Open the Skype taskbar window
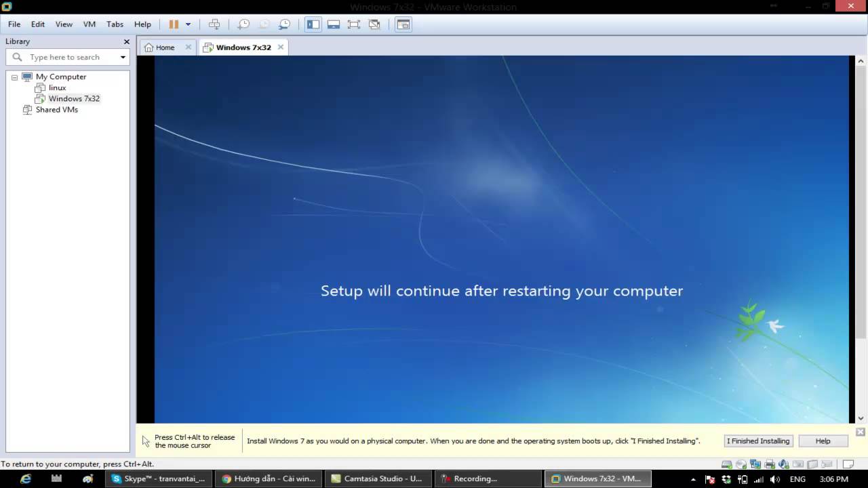 (x=158, y=479)
